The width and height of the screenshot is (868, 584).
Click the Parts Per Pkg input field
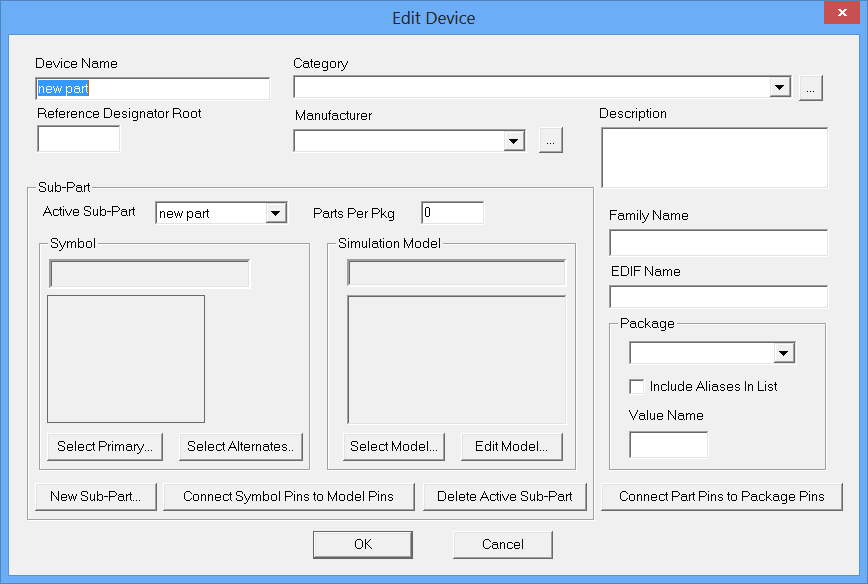[452, 213]
